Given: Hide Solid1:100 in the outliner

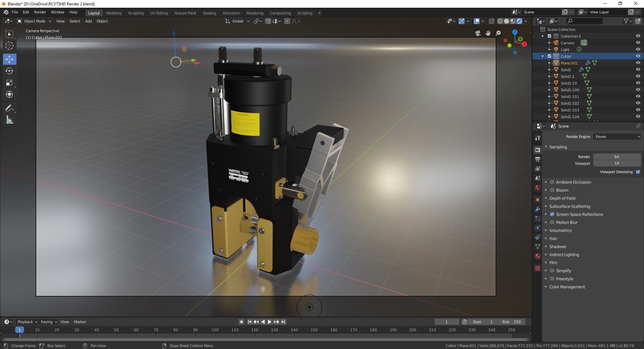Looking at the screenshot, I should click(x=638, y=90).
